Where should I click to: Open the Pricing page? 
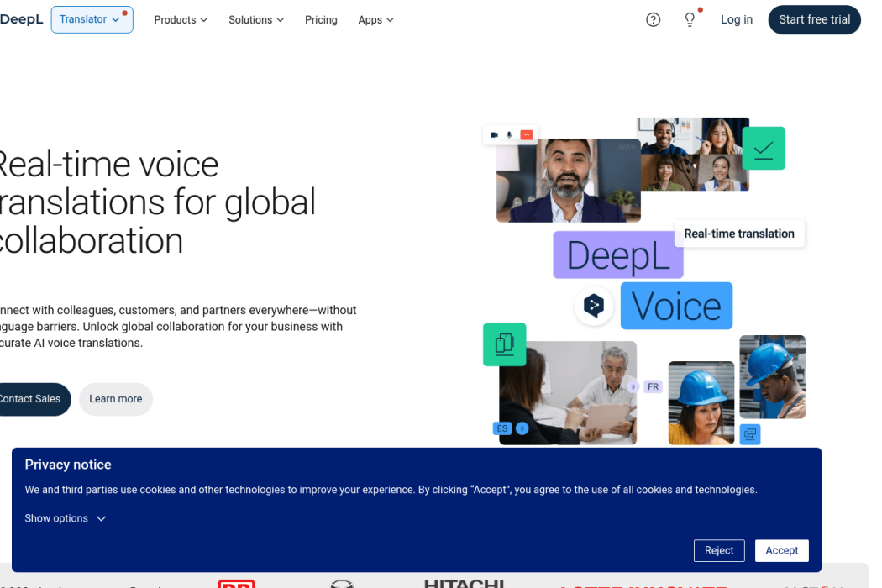click(321, 19)
